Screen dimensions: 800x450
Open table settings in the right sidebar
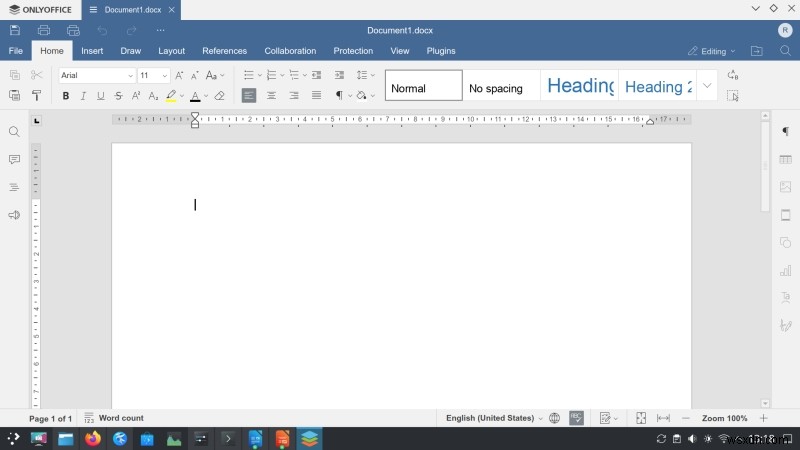[786, 160]
